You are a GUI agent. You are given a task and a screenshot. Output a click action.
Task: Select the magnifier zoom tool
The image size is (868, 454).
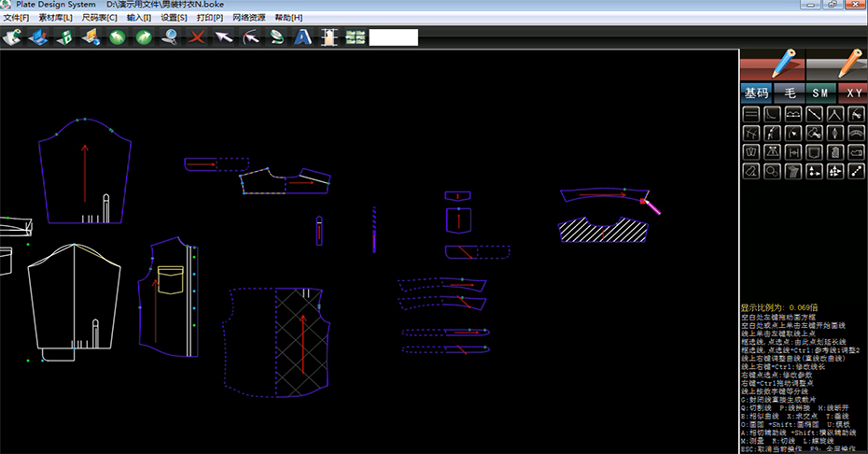[x=170, y=37]
